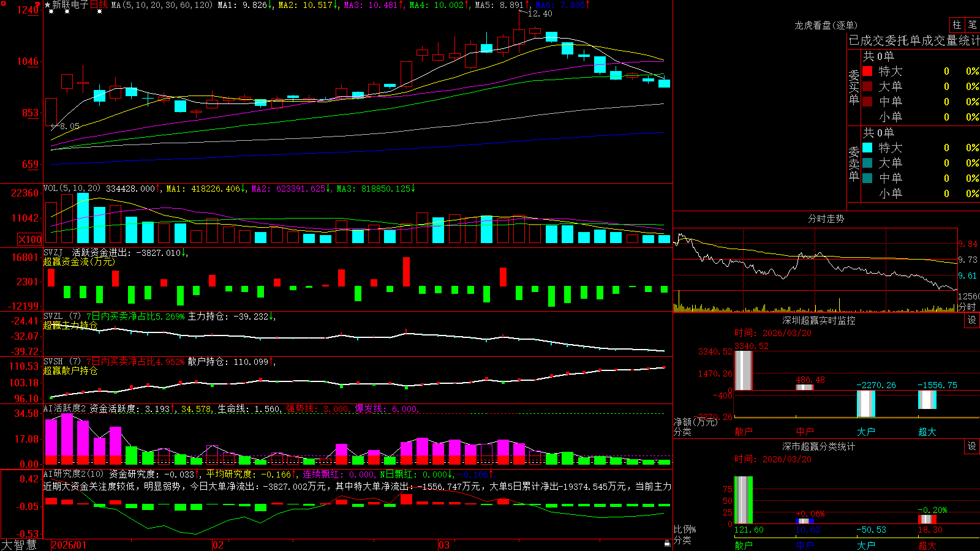Click the 7日内买卖净占比4.952% label
Image resolution: width=980 pixels, height=551 pixels.
coord(135,362)
